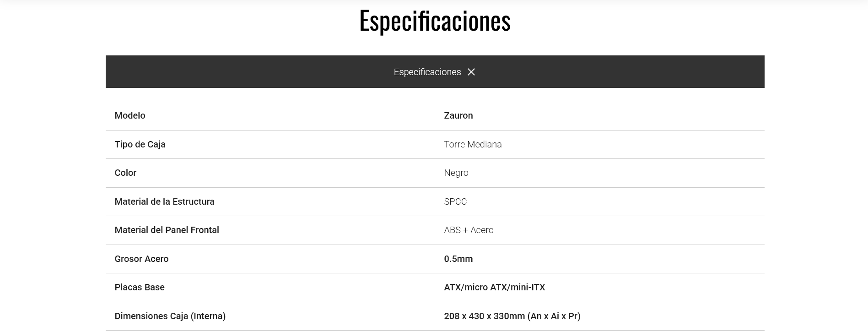Click the Zauron model value

458,115
